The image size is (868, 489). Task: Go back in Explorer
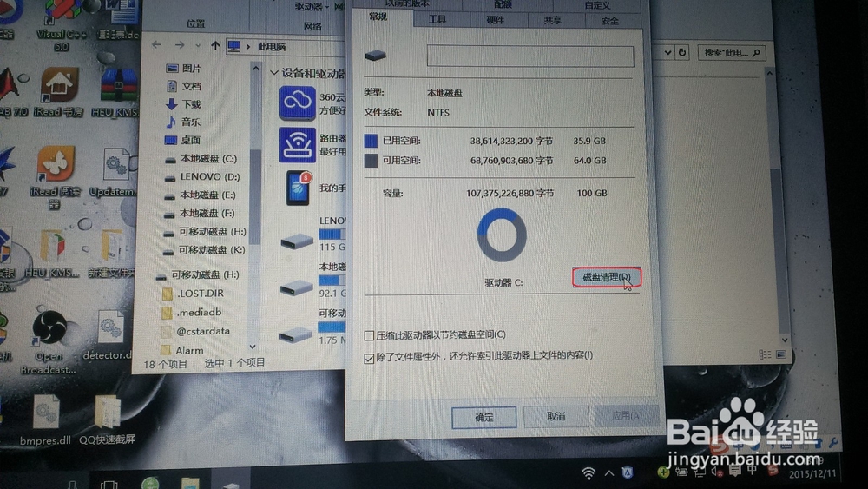156,45
